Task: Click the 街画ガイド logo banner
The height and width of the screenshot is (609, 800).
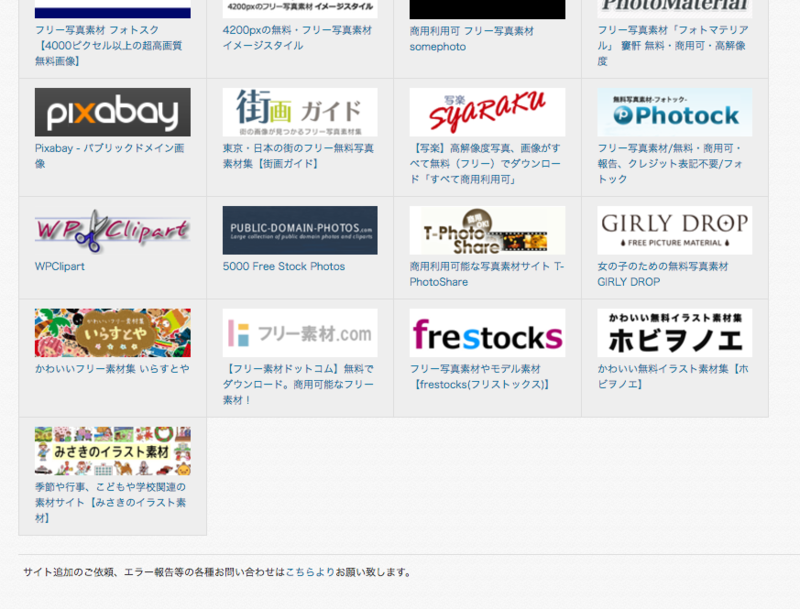Action: (300, 112)
